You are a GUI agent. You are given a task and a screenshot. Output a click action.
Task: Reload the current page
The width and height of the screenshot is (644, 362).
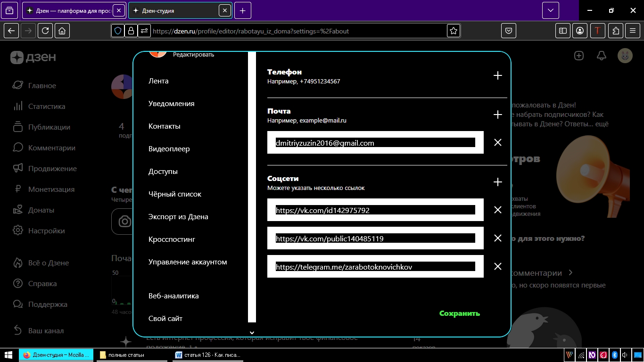[x=45, y=31]
